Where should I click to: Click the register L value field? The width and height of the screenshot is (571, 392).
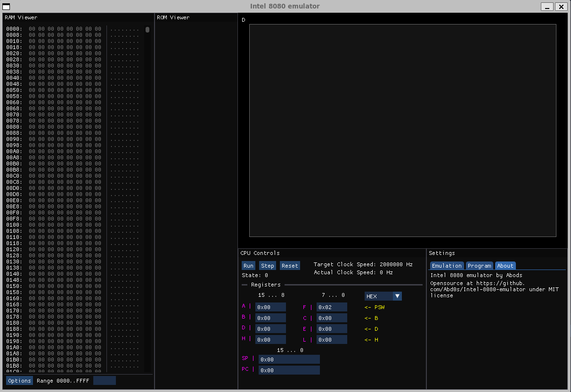332,340
